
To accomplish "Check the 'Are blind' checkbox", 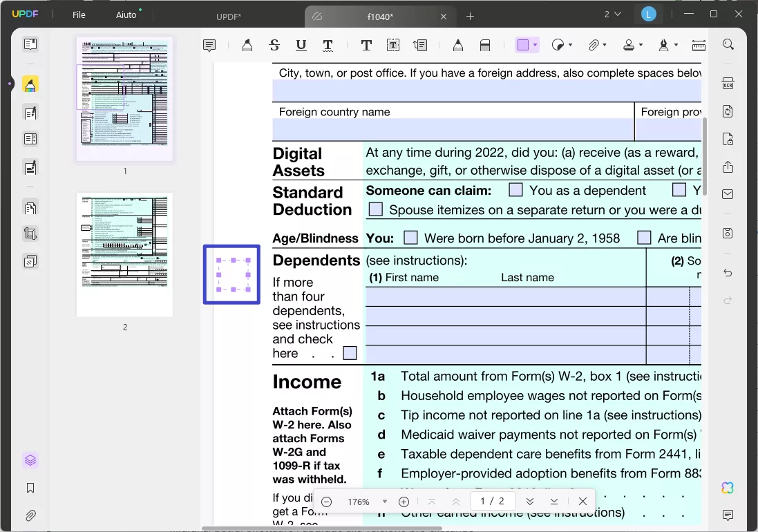I will click(644, 237).
